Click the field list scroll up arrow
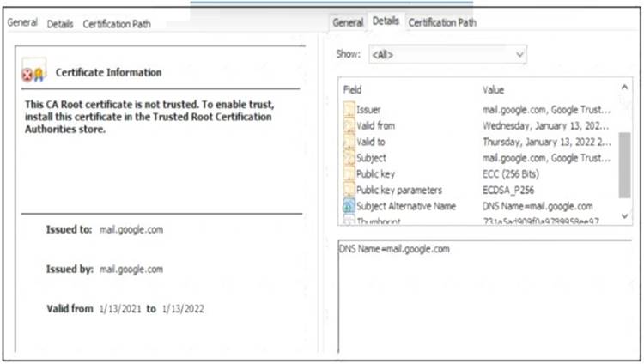 point(624,87)
